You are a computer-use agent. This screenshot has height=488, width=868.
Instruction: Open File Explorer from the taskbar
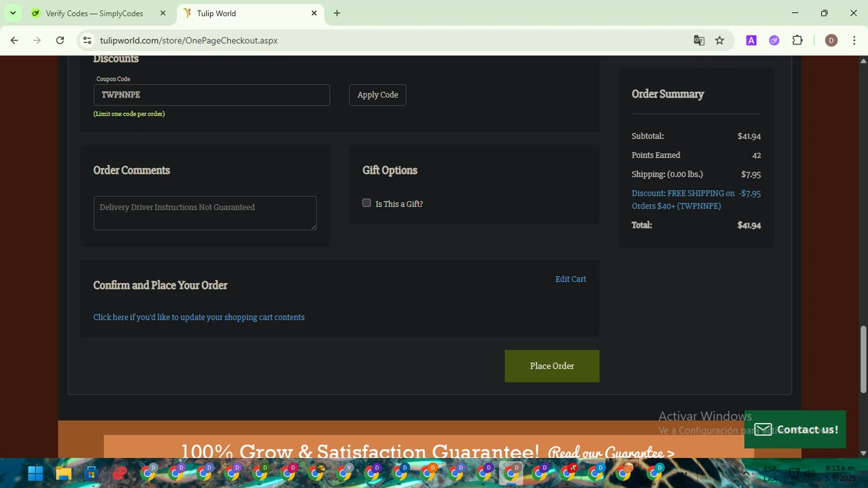click(x=63, y=474)
